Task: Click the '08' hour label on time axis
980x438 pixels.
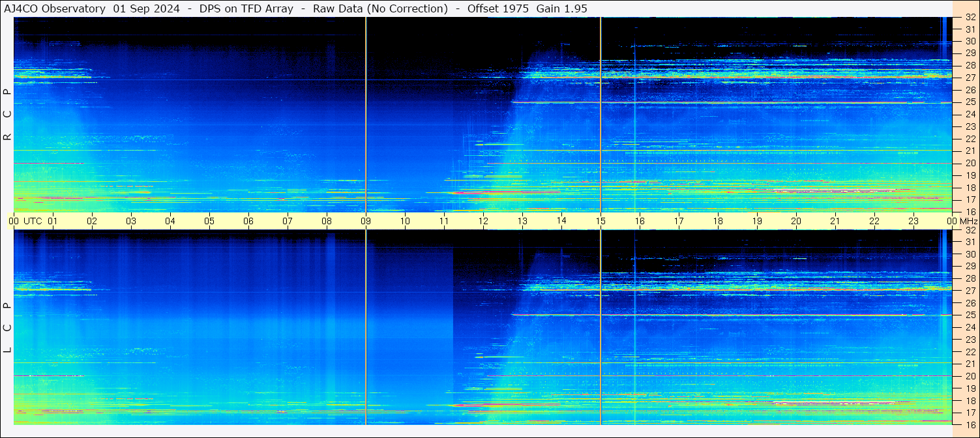Action: pos(327,221)
